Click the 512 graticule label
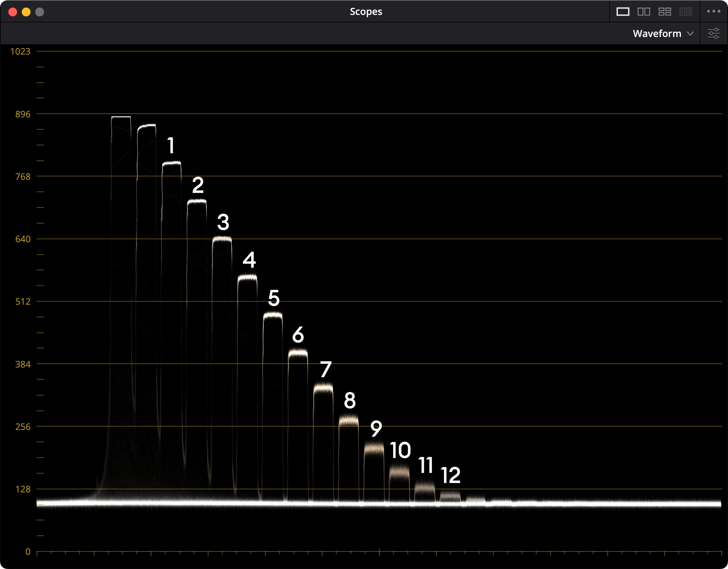This screenshot has height=569, width=728. tap(23, 301)
